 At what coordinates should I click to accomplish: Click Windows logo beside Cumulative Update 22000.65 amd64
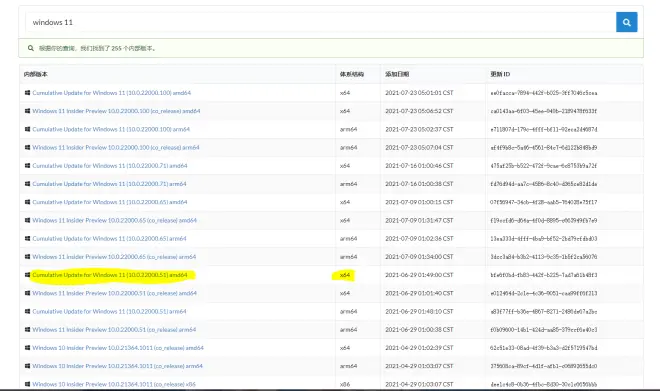[x=27, y=202]
